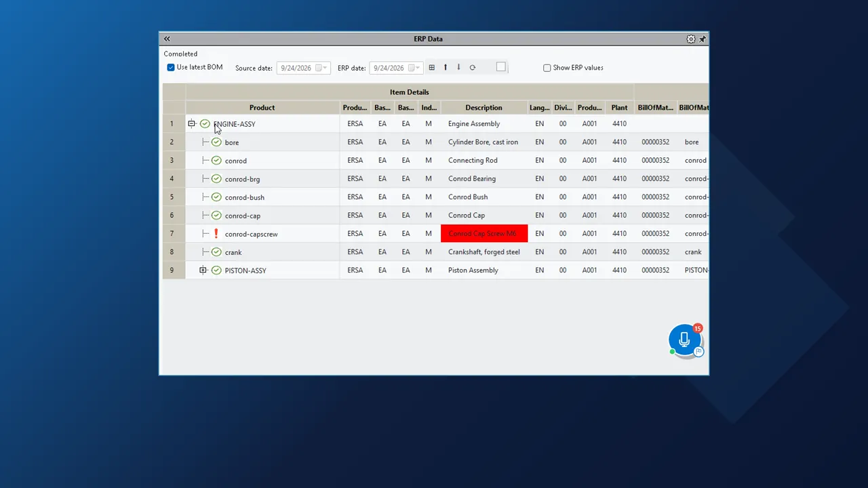Click the green check icon for crank
The width and height of the screenshot is (868, 488).
tap(216, 252)
